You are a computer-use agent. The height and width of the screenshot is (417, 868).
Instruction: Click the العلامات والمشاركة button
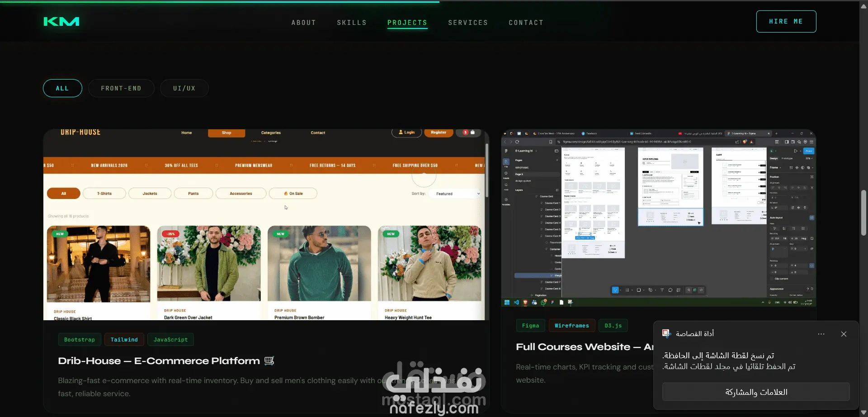(x=756, y=392)
